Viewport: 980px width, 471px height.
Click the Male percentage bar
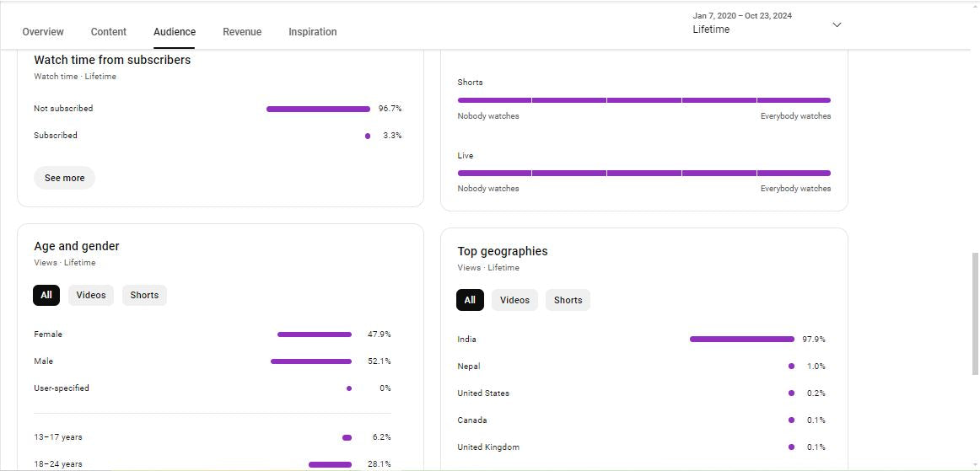click(x=311, y=361)
